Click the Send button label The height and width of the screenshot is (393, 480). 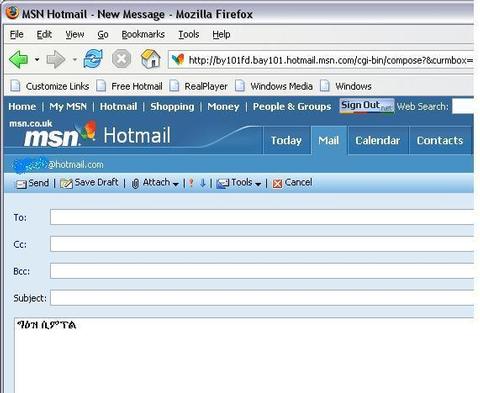[x=39, y=183]
